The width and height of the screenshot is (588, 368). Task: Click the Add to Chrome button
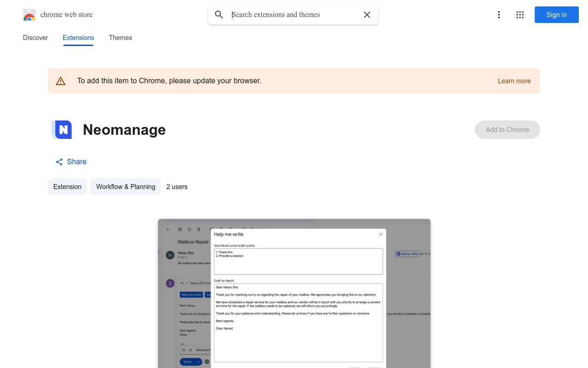(x=508, y=130)
